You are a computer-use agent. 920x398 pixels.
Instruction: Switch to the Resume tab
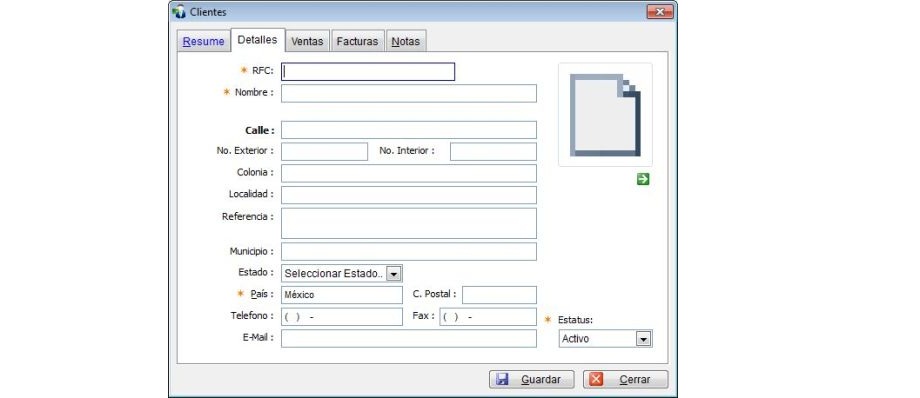pos(203,42)
